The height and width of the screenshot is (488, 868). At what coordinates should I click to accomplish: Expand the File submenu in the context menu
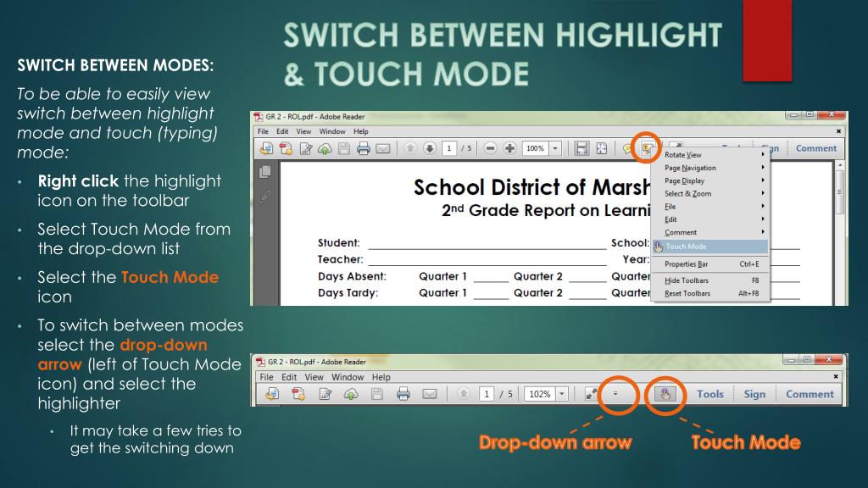click(x=710, y=207)
